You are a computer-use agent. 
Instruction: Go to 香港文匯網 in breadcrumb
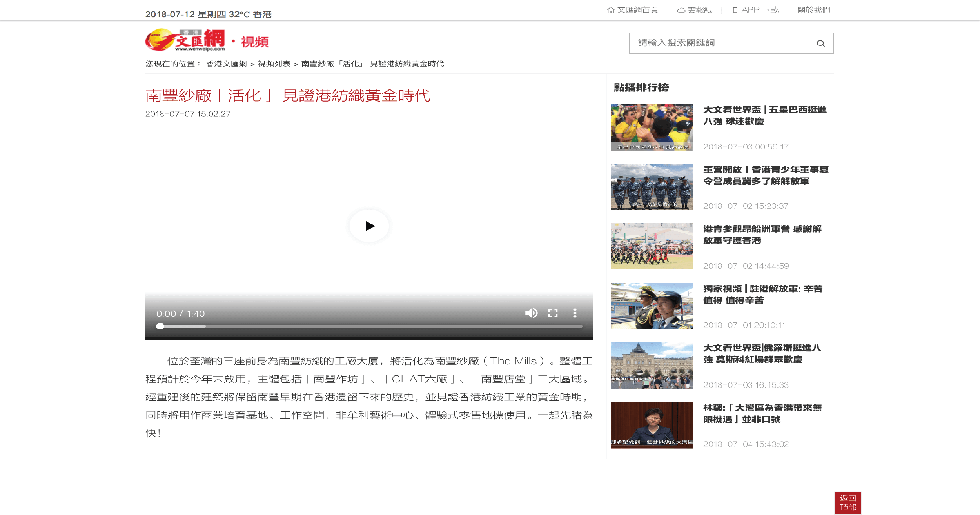pyautogui.click(x=226, y=64)
